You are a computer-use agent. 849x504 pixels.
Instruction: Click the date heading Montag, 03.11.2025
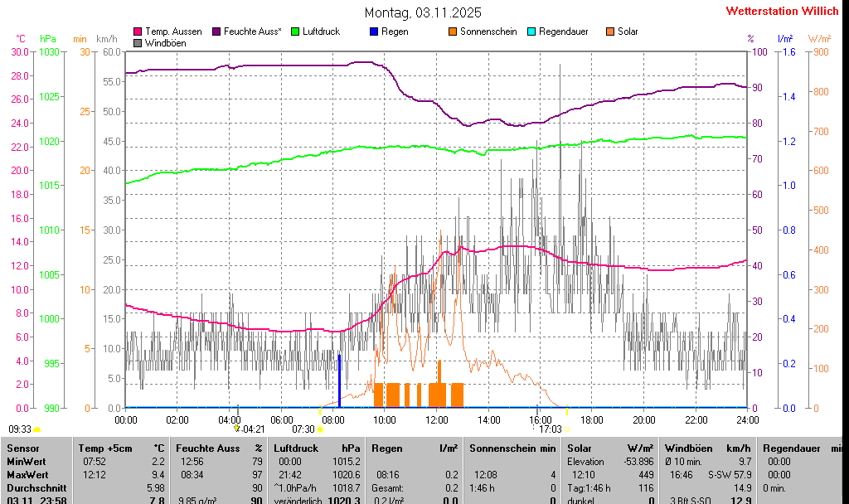coord(423,12)
